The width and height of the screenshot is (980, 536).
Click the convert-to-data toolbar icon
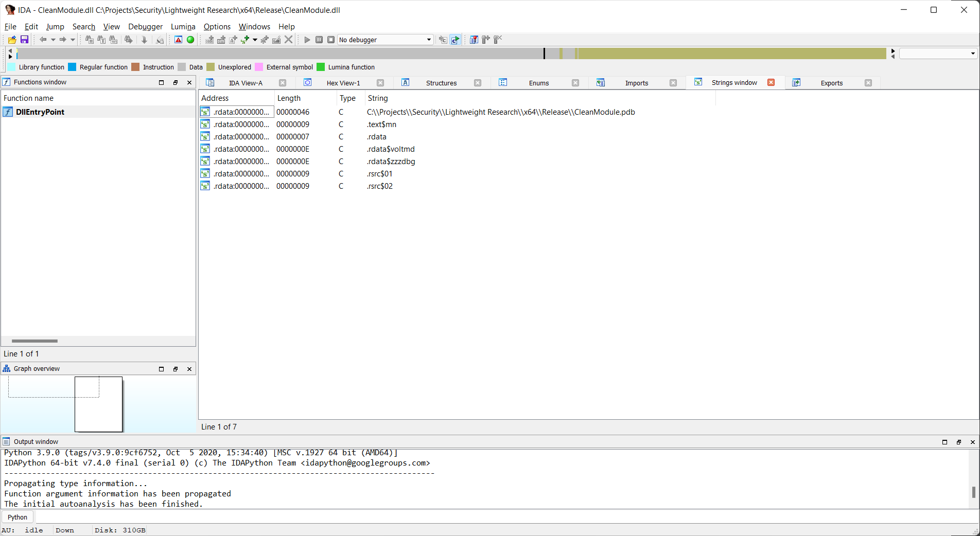pyautogui.click(x=221, y=40)
